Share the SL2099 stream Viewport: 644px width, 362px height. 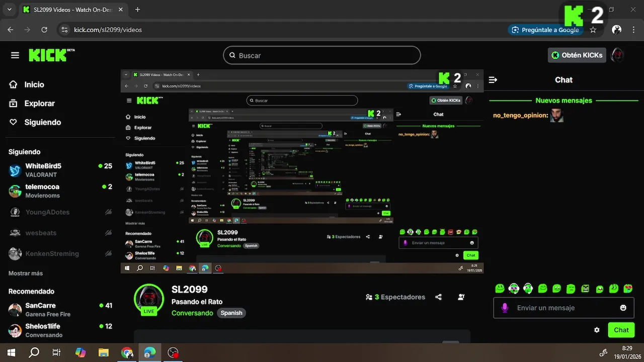point(439,297)
